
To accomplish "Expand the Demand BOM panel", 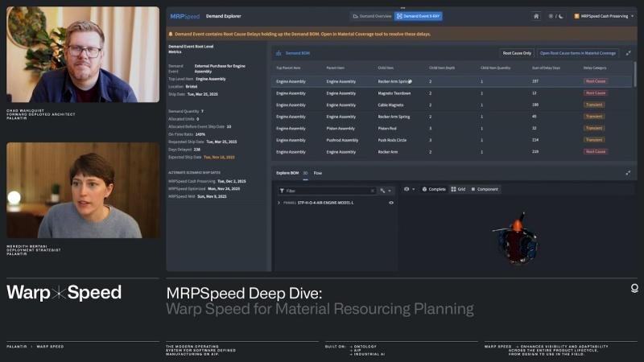I will pyautogui.click(x=629, y=53).
